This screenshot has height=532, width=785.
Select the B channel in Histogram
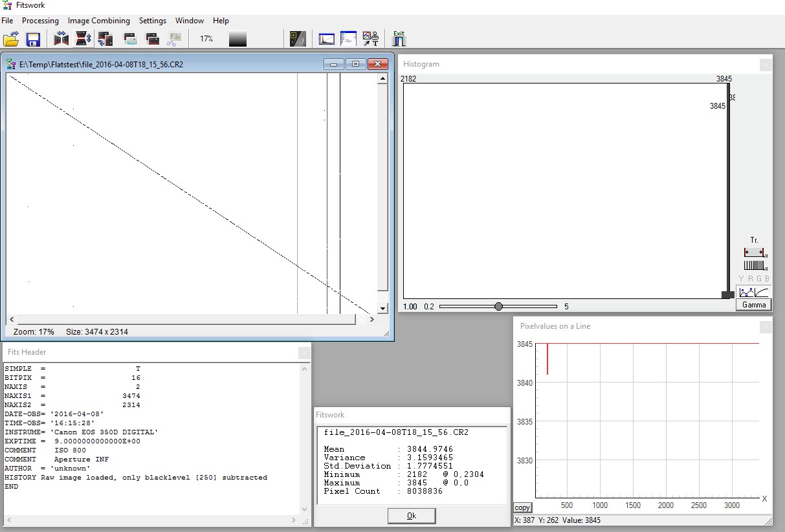pyautogui.click(x=767, y=279)
